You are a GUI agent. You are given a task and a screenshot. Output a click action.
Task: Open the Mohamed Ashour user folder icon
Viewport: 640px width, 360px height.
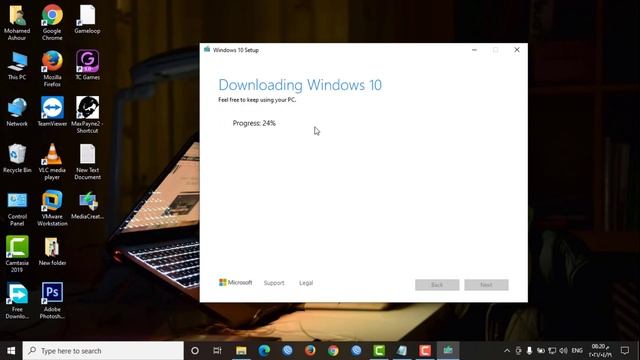point(17,22)
